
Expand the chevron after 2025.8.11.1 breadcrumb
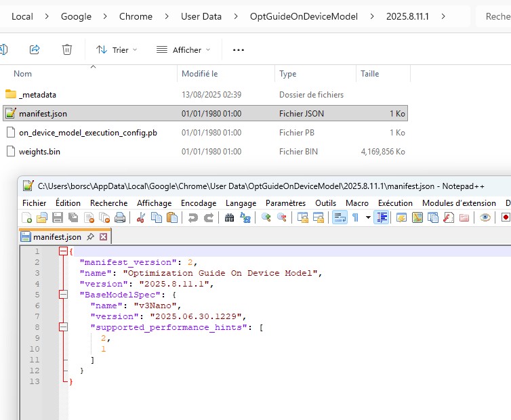pyautogui.click(x=443, y=16)
